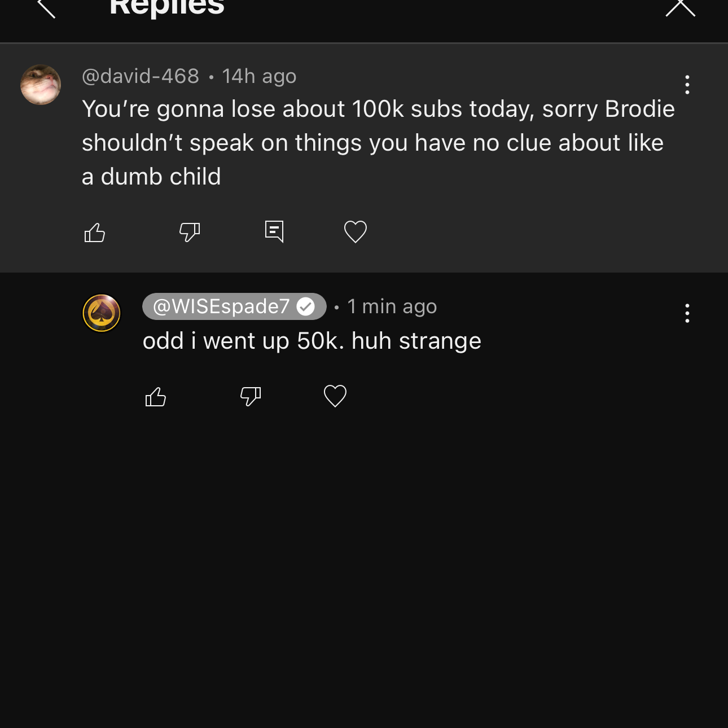This screenshot has height=728, width=728.
Task: Open the @WISEspade7 spade avatar
Action: 102,313
